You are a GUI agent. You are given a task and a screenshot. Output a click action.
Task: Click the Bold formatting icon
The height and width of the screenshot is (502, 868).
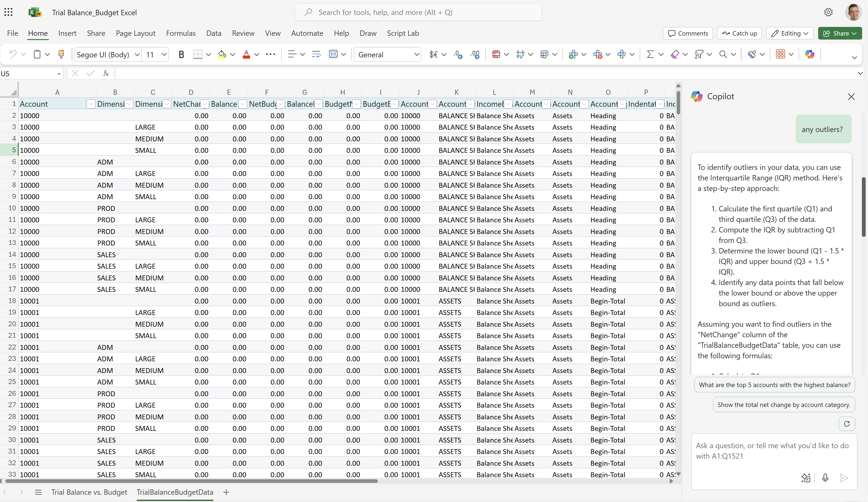coord(182,54)
